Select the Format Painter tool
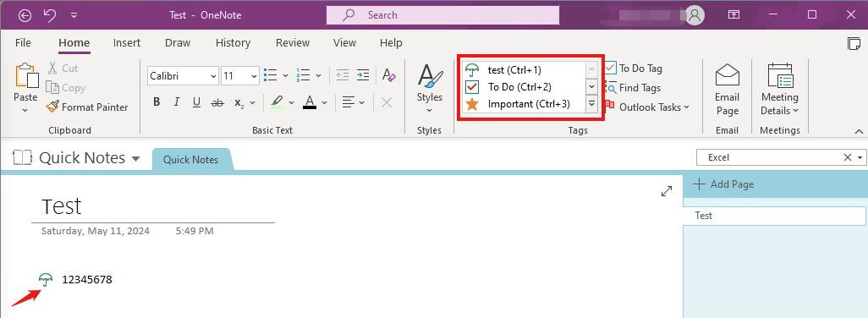The width and height of the screenshot is (868, 318). click(x=87, y=107)
